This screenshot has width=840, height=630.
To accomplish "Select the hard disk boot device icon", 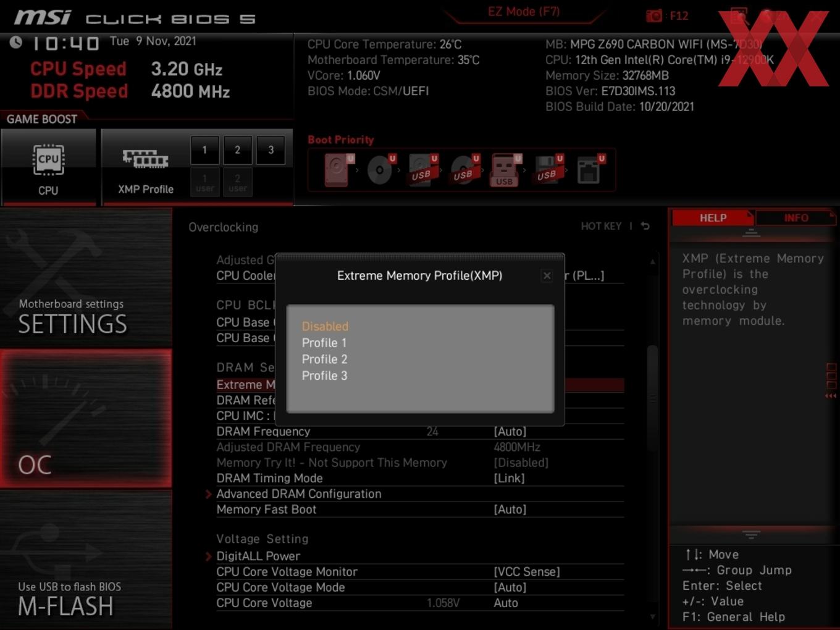I will (x=337, y=170).
